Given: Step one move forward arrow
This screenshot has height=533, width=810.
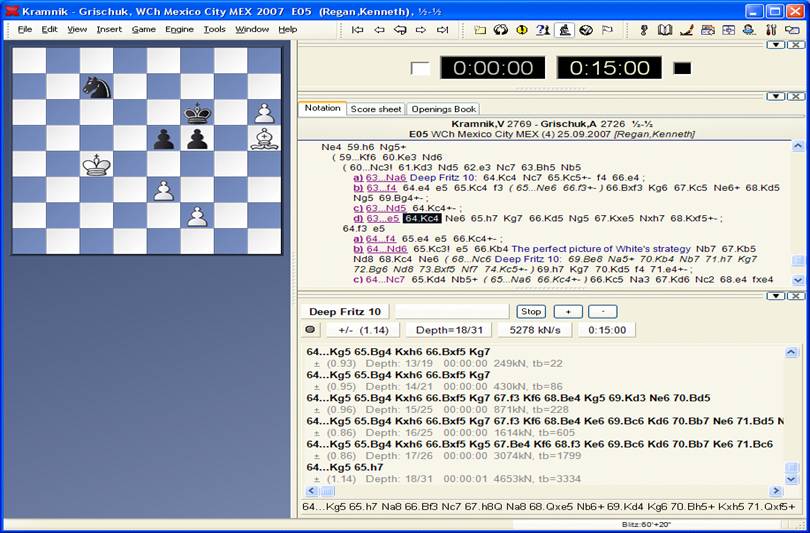Looking at the screenshot, I should 421,30.
